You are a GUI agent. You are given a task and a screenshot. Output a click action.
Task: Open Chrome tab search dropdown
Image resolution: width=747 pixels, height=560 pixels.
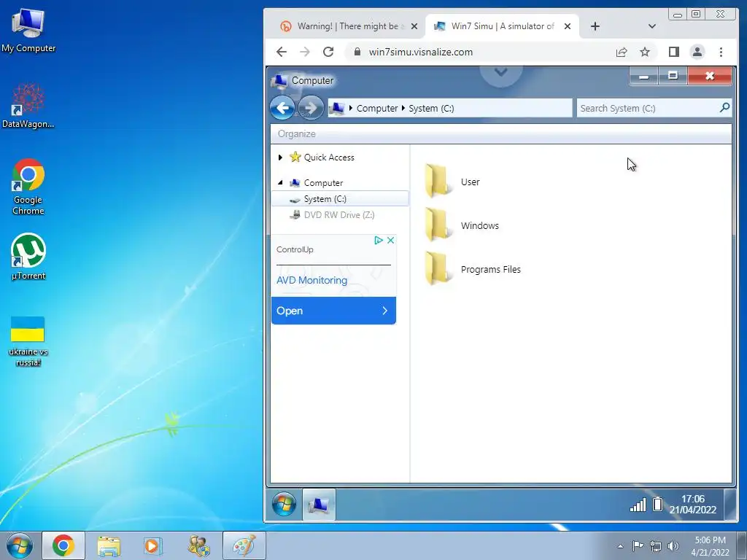[652, 26]
